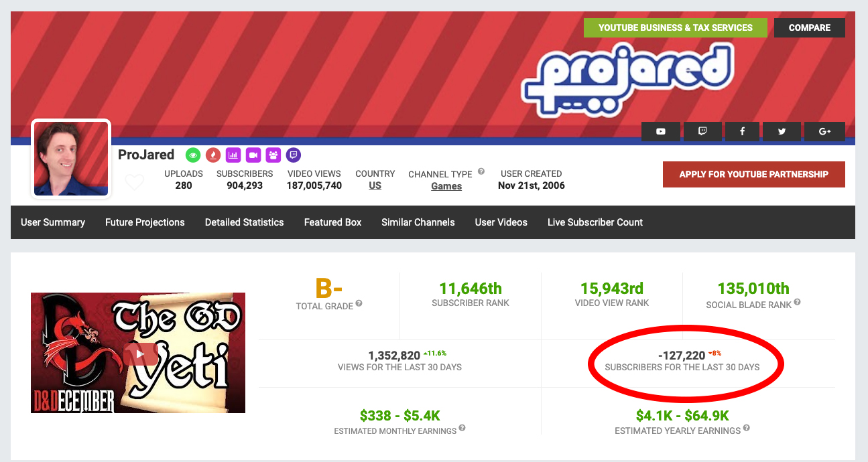Click the Compare button
868x462 pixels.
(x=810, y=27)
